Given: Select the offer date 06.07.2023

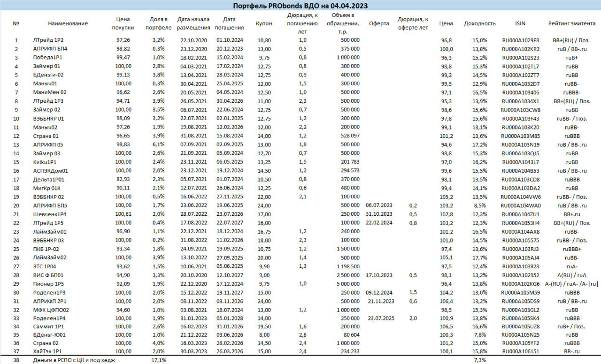Looking at the screenshot, I should click(379, 205).
